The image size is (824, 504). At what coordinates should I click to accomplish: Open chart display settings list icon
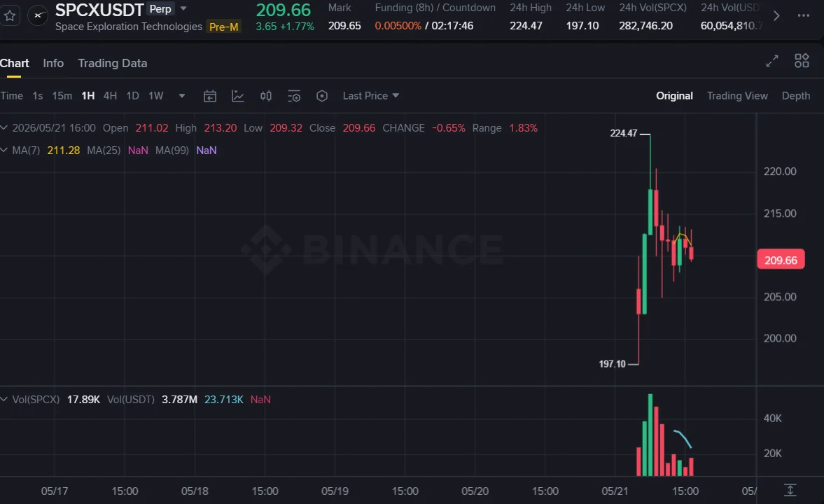(294, 96)
